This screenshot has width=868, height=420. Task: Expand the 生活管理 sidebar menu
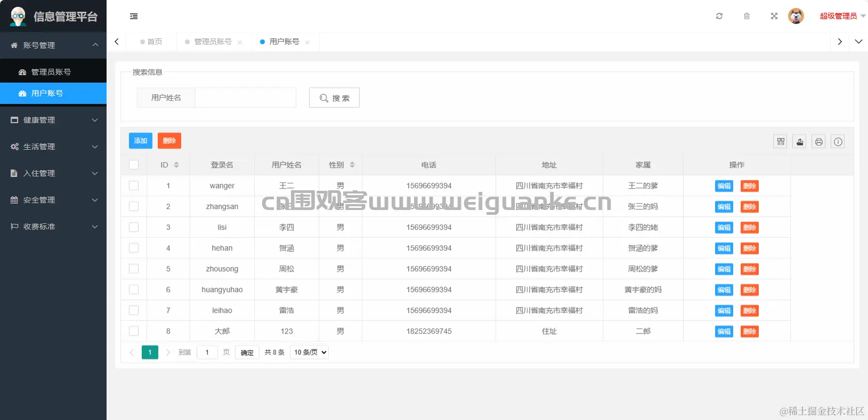point(53,147)
